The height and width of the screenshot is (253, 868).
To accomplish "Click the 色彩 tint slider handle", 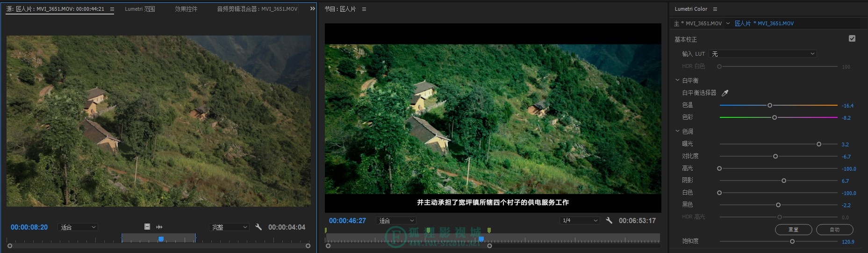I will (x=775, y=117).
